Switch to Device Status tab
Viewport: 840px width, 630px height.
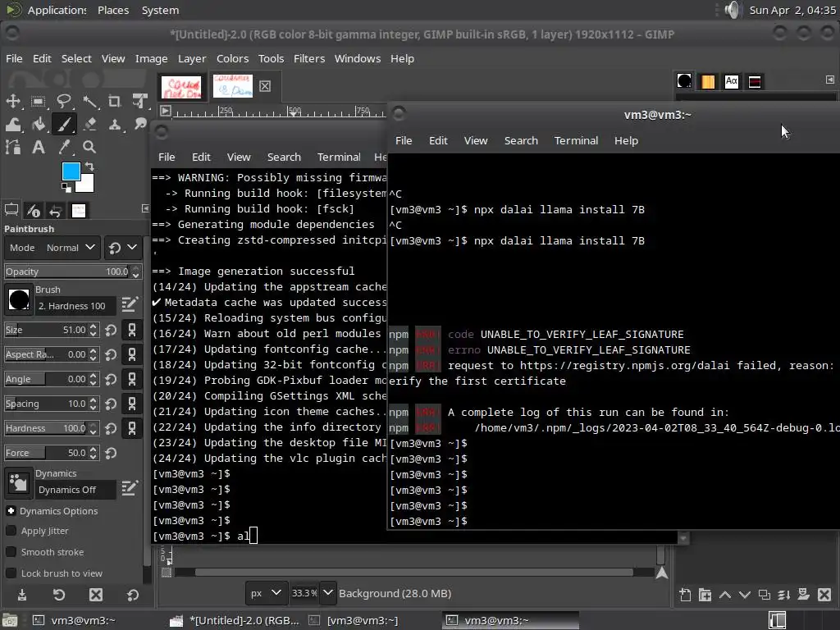tap(34, 211)
